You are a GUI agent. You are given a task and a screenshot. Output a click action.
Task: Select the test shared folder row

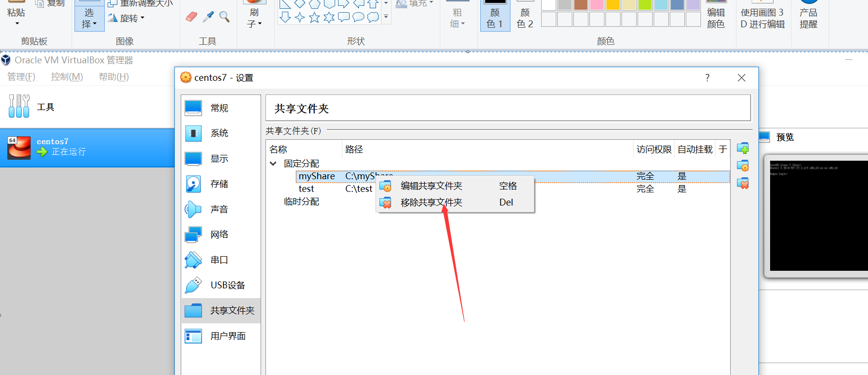click(512, 188)
